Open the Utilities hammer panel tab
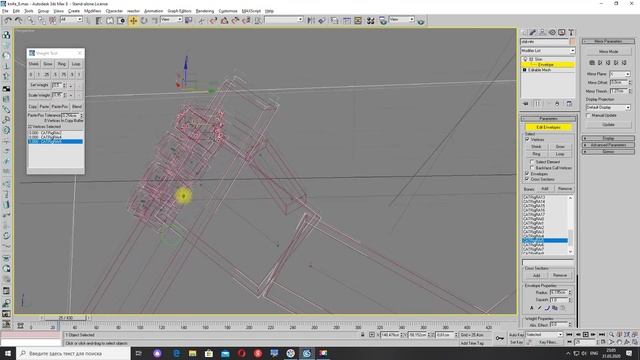The height and width of the screenshot is (360, 640). pyautogui.click(x=571, y=32)
